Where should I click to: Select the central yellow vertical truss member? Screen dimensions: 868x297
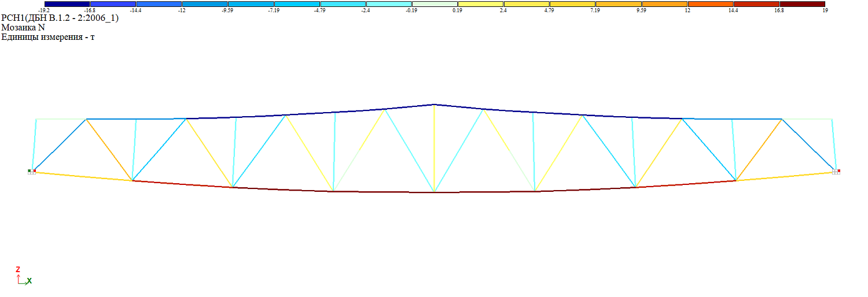tap(434, 147)
